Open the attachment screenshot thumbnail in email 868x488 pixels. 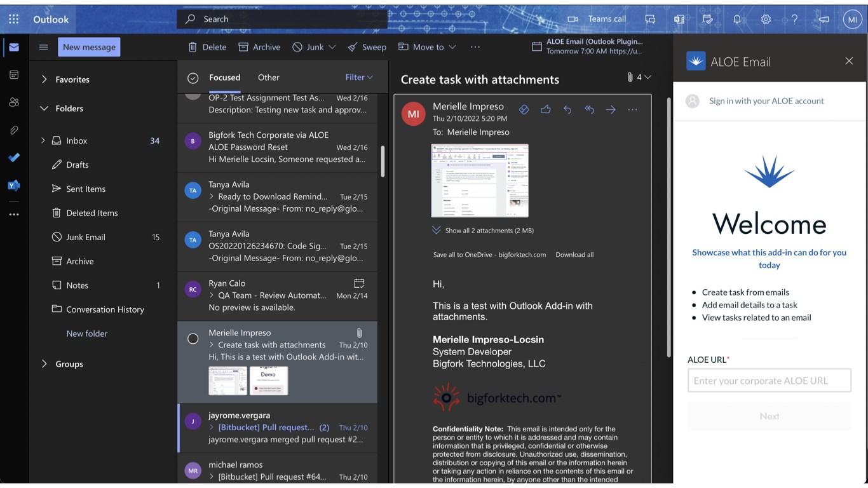480,180
